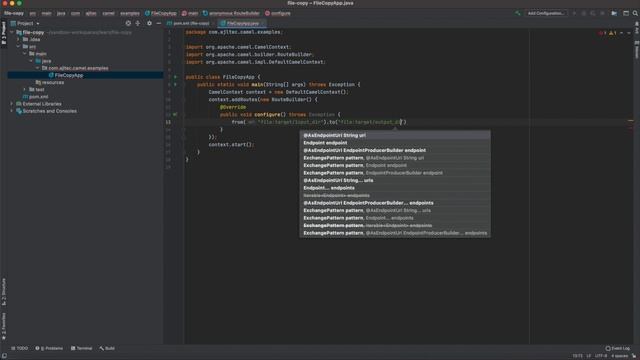Click the locate-file target icon in Project panel
Viewport: 640px width, 360px height.
[128, 23]
